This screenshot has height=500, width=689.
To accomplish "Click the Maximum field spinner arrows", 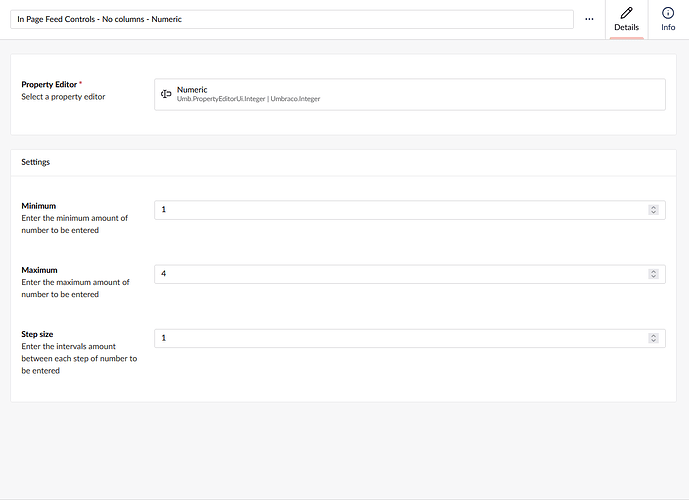I will (653, 274).
